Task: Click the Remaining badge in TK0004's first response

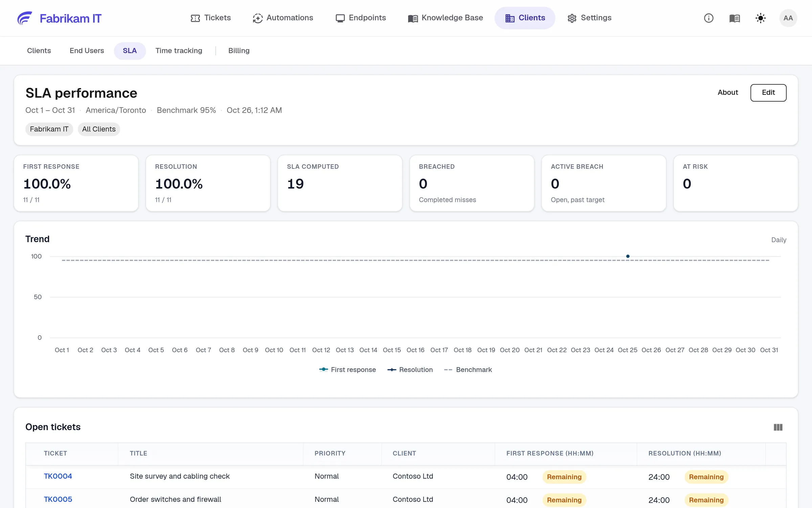Action: (x=564, y=477)
